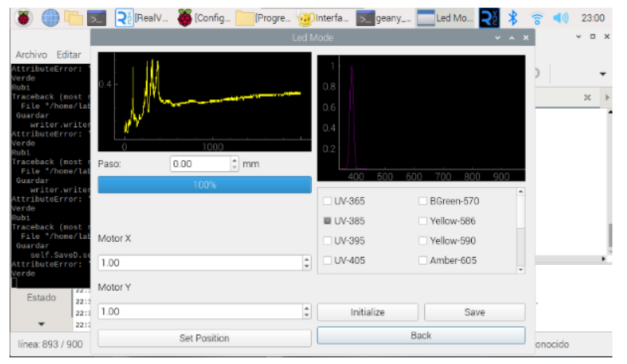Launch the web browser globe icon
The image size is (627, 364).
pyautogui.click(x=50, y=18)
